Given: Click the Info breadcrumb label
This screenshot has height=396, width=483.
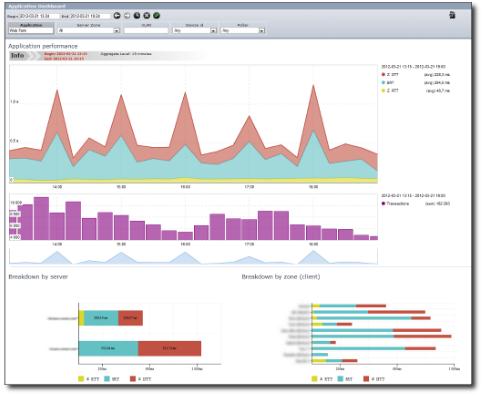Looking at the screenshot, I should click(18, 56).
